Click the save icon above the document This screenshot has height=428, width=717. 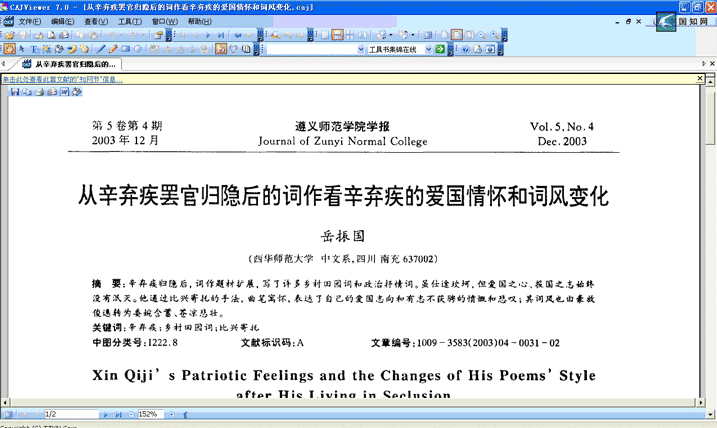13,92
